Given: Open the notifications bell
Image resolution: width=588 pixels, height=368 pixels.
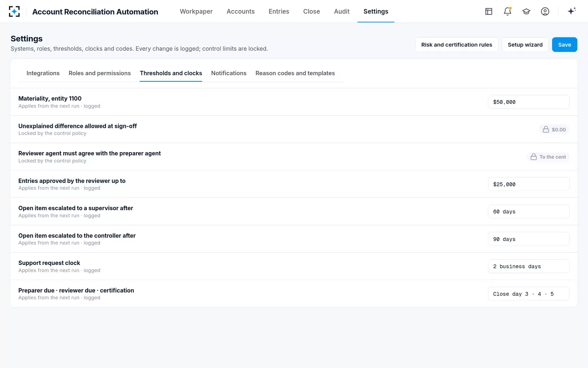Looking at the screenshot, I should (508, 11).
